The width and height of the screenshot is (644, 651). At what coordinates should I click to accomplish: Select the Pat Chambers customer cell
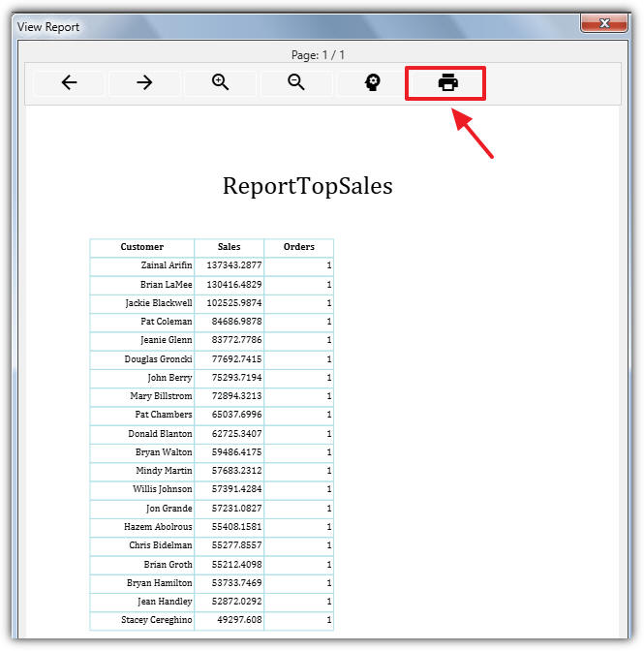(x=142, y=416)
